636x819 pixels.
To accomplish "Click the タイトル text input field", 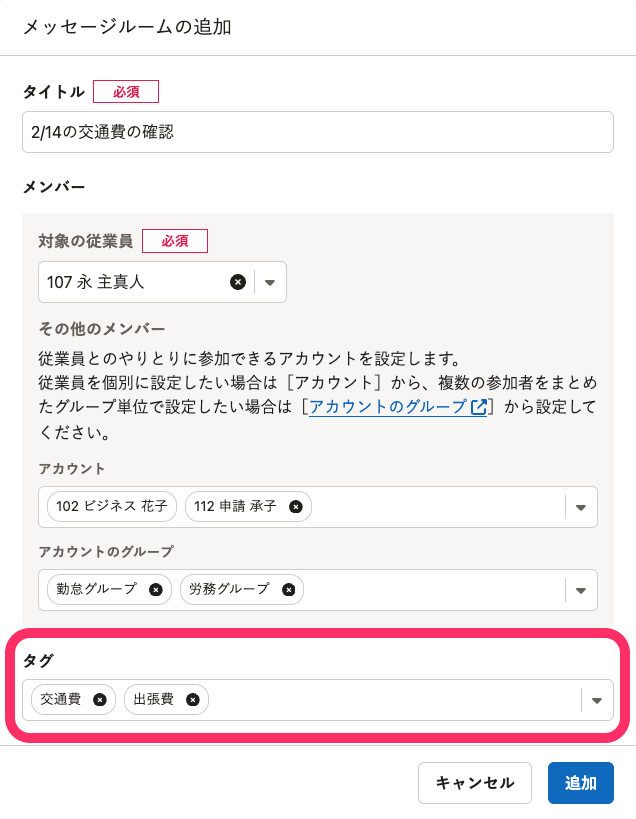I will pyautogui.click(x=317, y=132).
